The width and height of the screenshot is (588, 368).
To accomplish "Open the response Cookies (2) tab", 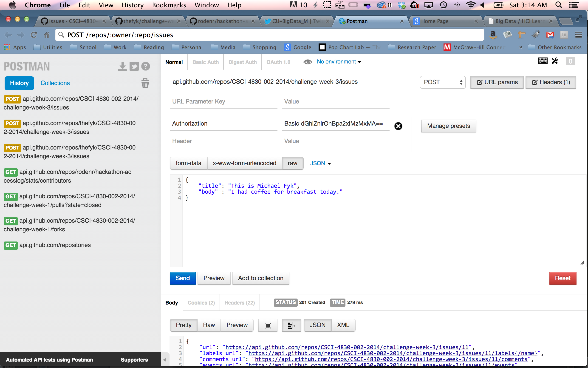I will click(x=201, y=302).
